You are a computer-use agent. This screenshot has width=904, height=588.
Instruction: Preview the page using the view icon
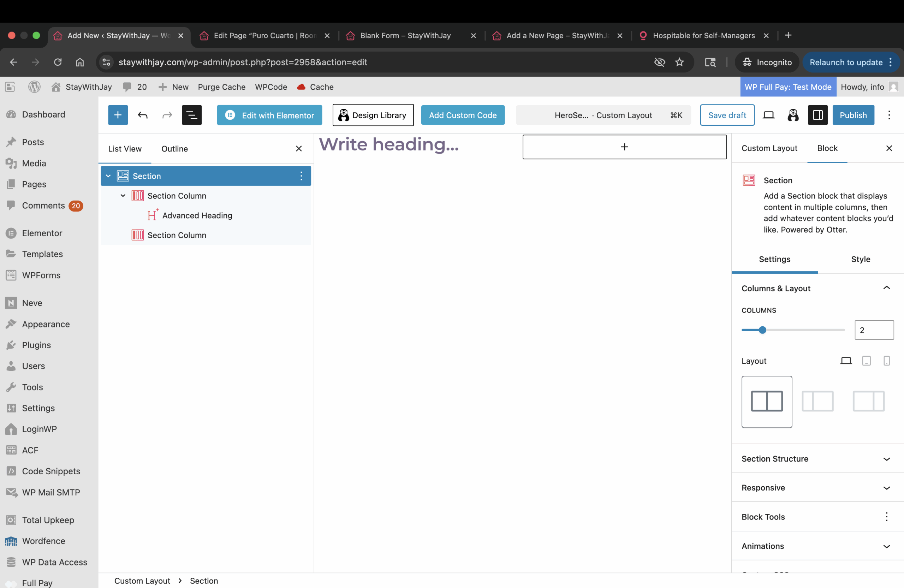tap(768, 115)
